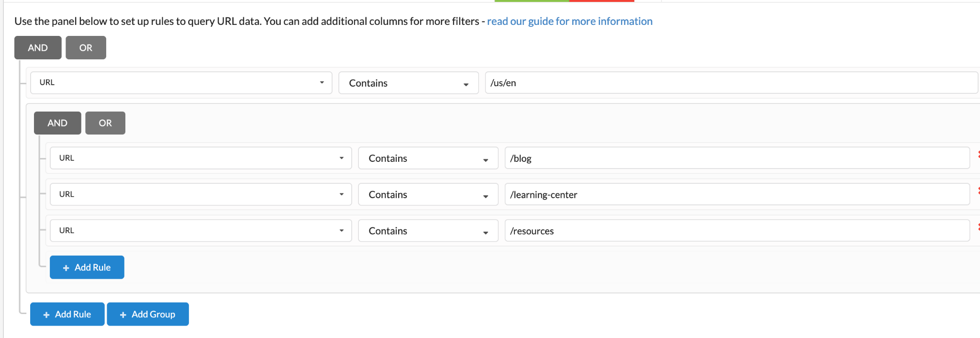The height and width of the screenshot is (338, 980).
Task: Open URL field dropdown for the /us/en rule
Action: [x=181, y=83]
